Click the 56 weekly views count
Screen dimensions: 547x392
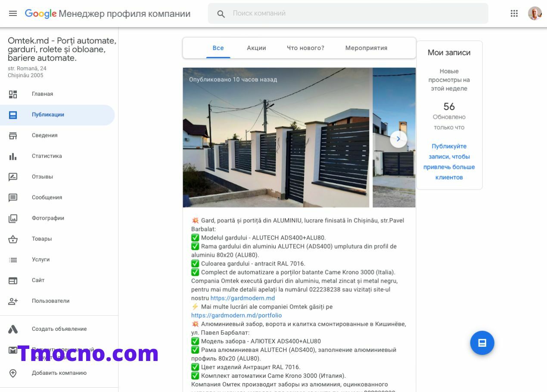449,106
